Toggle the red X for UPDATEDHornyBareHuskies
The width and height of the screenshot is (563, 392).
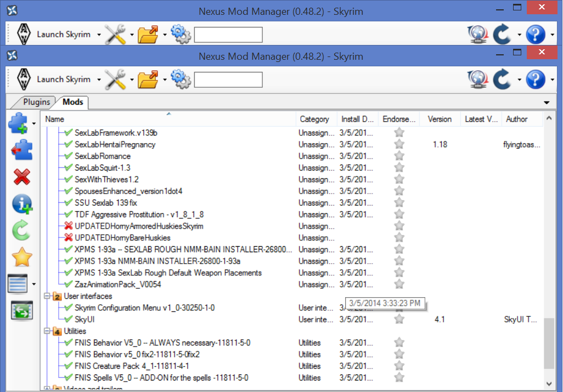pyautogui.click(x=68, y=238)
